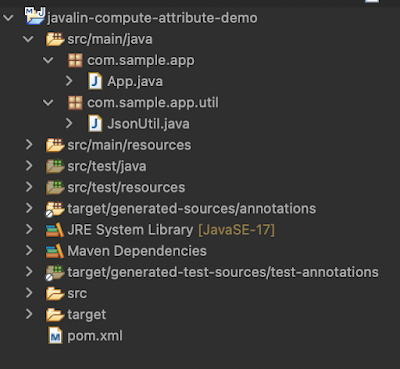Click the [JavaSE-17] decoration text

237,230
